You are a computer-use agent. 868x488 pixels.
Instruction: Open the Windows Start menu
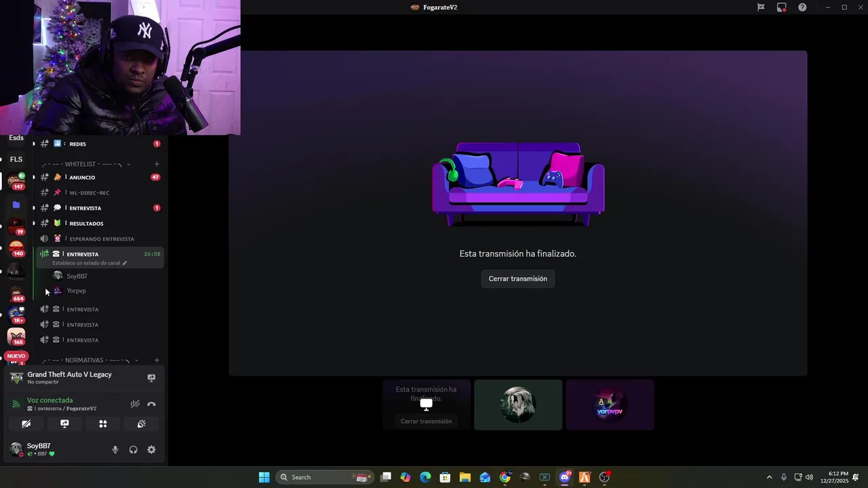(x=264, y=477)
